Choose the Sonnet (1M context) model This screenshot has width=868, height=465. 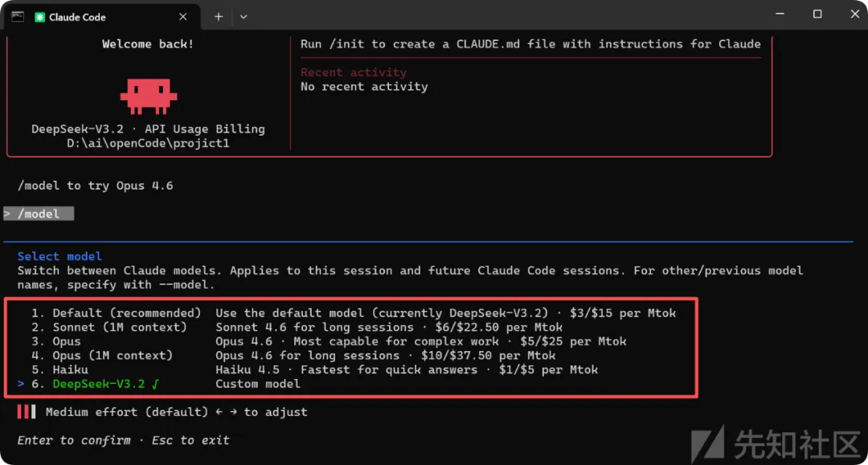(x=119, y=328)
